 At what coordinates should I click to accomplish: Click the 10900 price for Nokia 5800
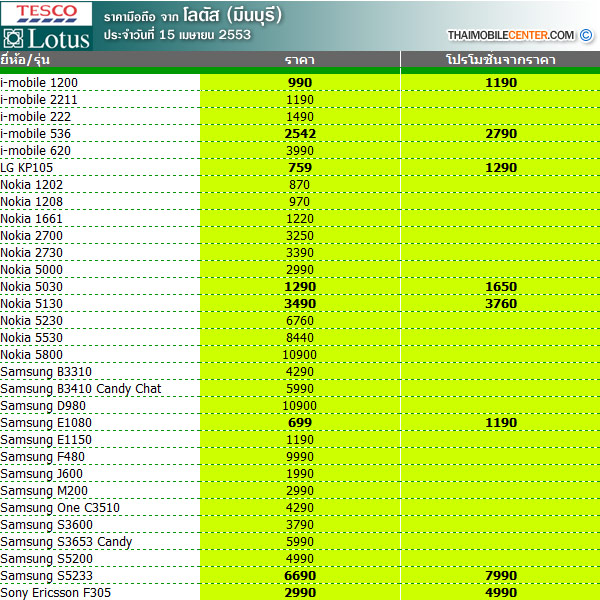pyautogui.click(x=300, y=355)
